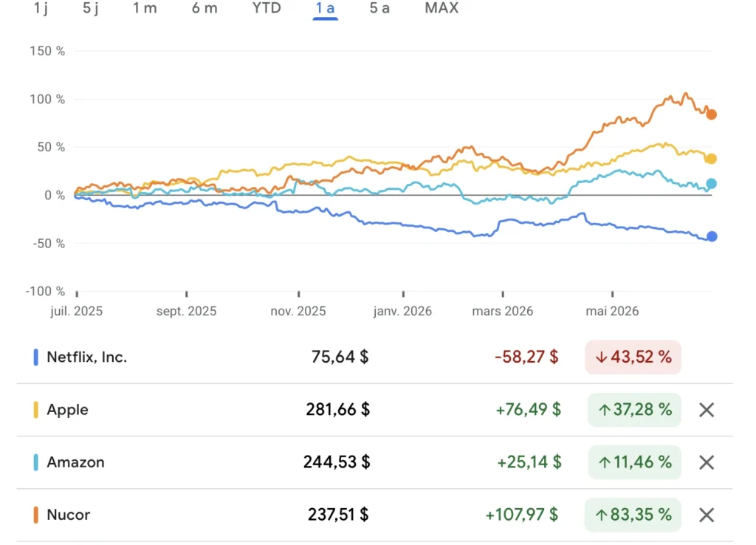Switch to the YTD time range
The width and height of the screenshot is (756, 545).
pyautogui.click(x=267, y=8)
